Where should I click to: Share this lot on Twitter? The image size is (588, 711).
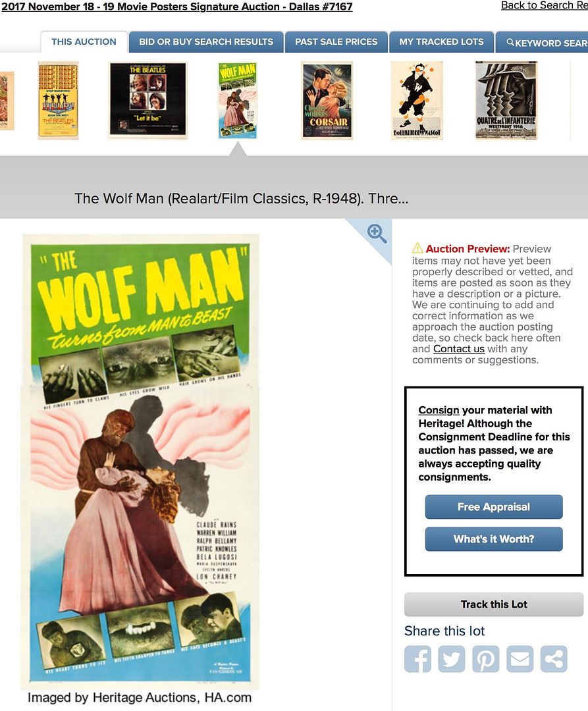click(x=452, y=659)
